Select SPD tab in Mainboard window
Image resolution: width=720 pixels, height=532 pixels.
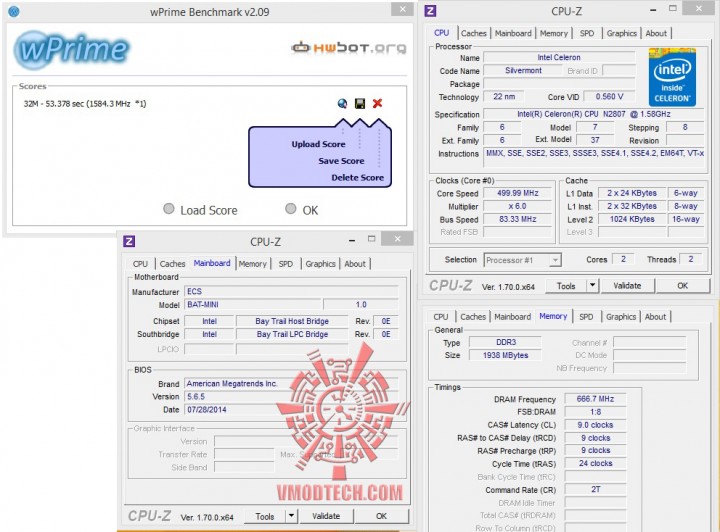click(286, 264)
